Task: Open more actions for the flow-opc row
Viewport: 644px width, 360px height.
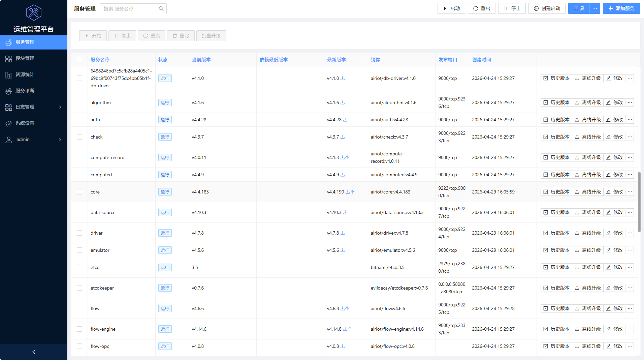Action: pos(630,346)
